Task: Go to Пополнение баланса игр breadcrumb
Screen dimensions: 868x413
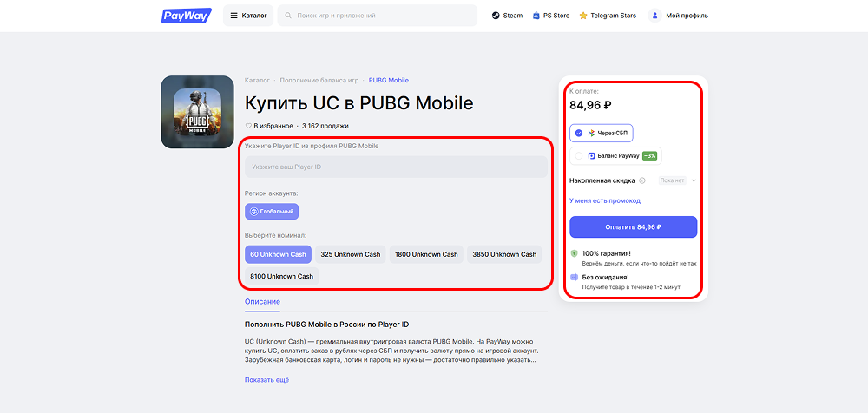Action: pyautogui.click(x=319, y=81)
